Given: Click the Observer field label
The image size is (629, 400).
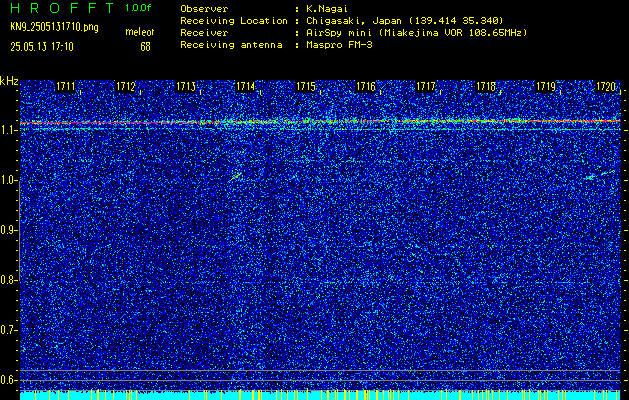Looking at the screenshot, I should click(x=204, y=9).
